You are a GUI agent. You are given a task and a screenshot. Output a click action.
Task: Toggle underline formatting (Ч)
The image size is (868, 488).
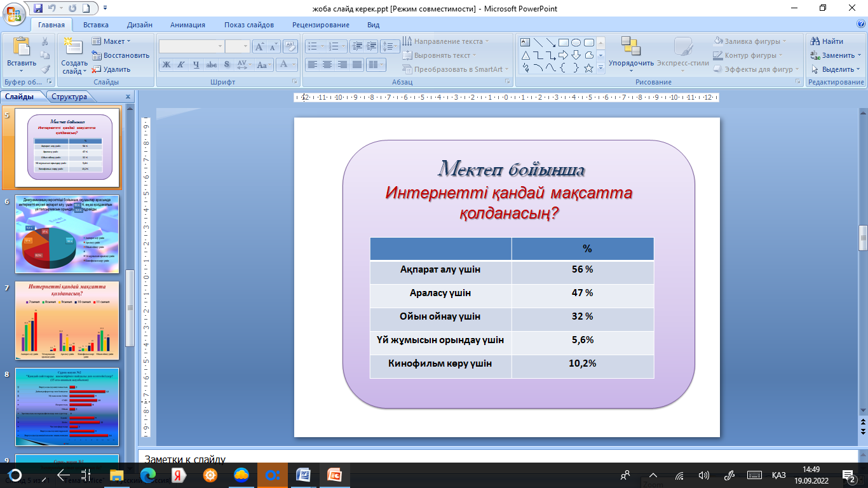[196, 64]
